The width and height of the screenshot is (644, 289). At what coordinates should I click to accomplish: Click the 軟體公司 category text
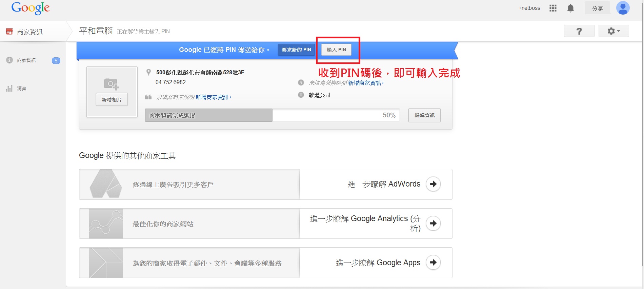click(x=319, y=95)
